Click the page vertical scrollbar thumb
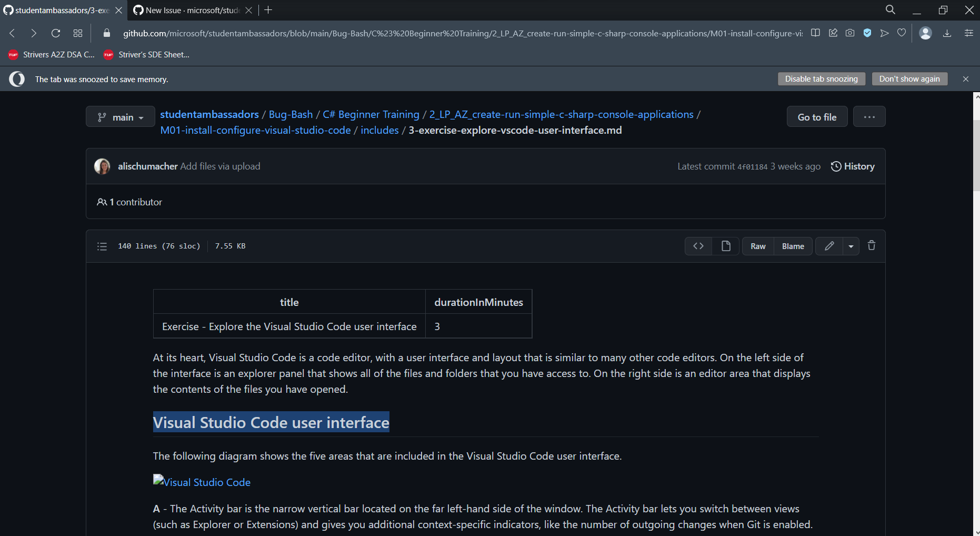 (976, 155)
